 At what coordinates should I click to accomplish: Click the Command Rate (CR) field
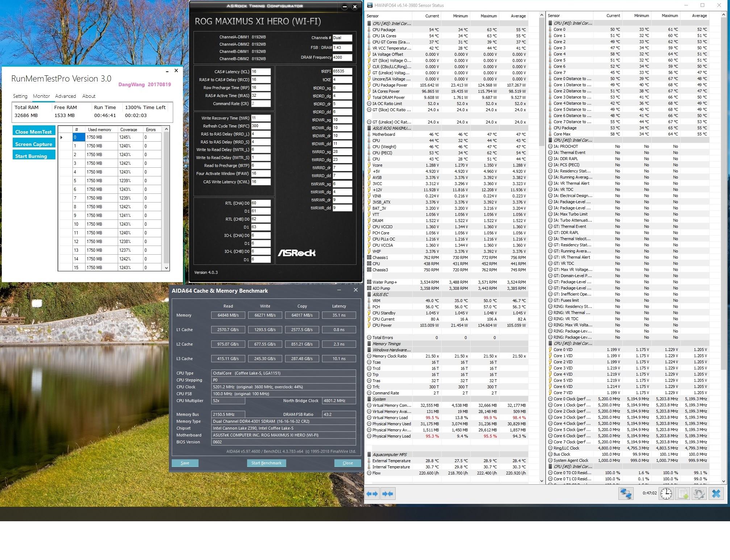[x=261, y=104]
